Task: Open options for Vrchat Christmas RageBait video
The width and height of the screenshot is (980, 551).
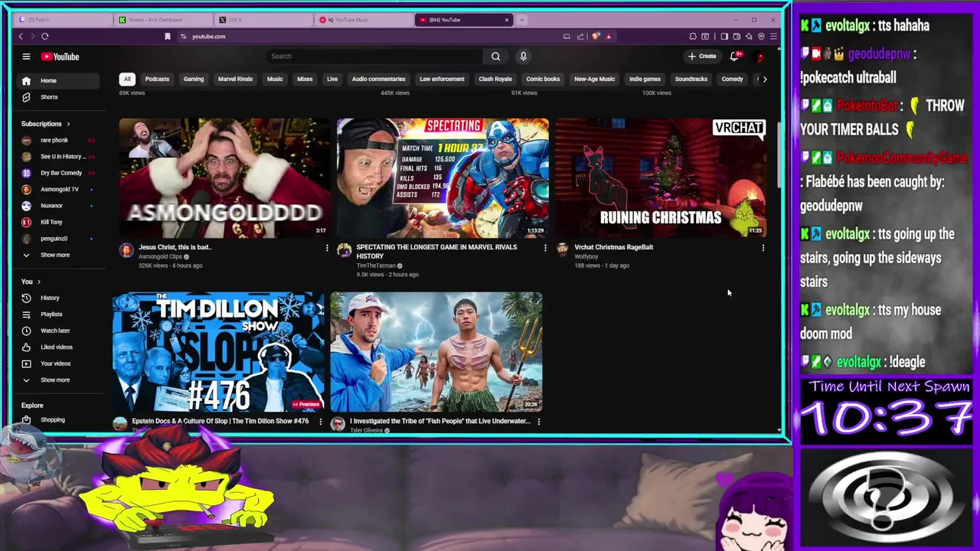Action: (x=763, y=248)
